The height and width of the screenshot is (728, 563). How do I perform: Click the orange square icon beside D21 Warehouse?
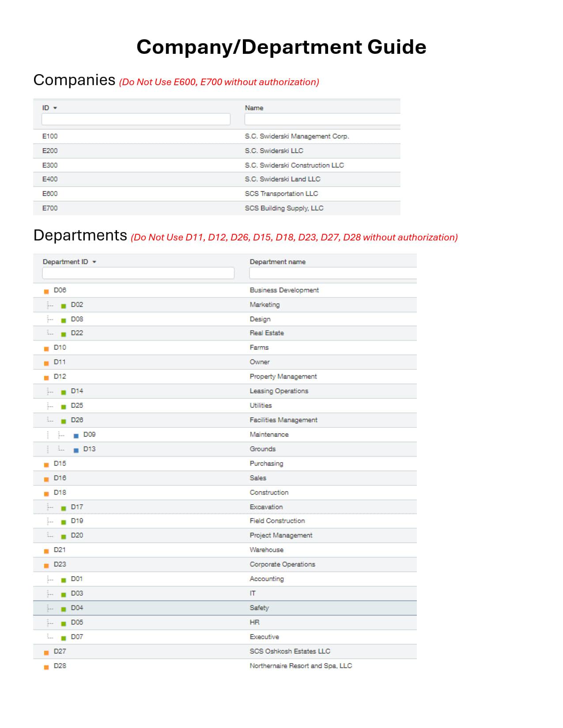pos(46,550)
